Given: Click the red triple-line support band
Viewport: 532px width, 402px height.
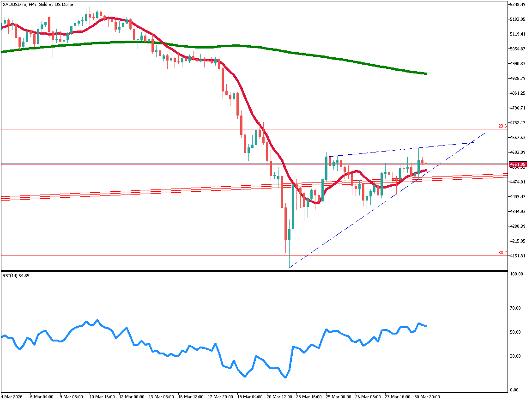Looking at the screenshot, I should click(x=139, y=192).
